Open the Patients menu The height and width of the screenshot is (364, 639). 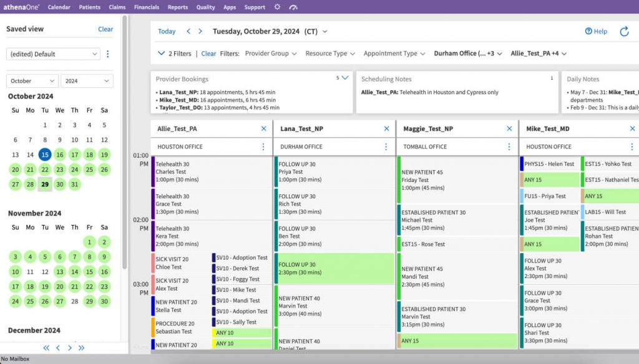pos(89,7)
